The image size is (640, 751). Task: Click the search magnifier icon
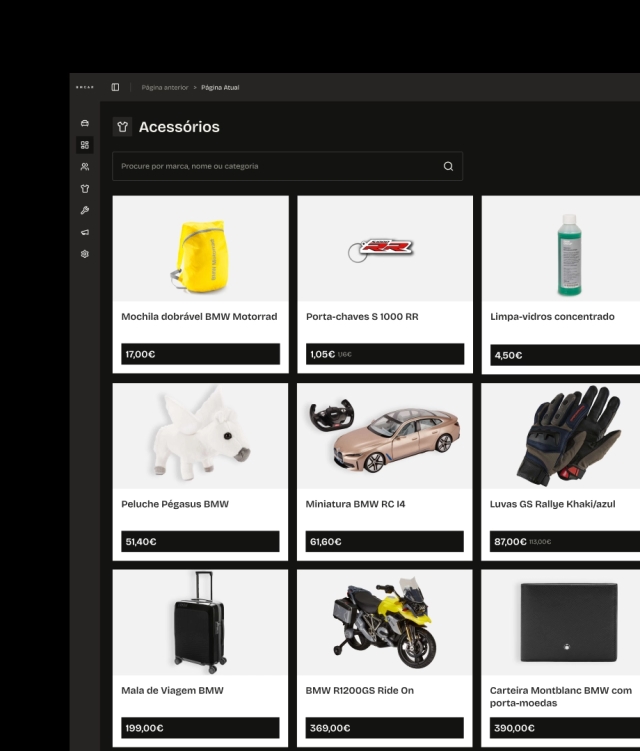point(448,166)
